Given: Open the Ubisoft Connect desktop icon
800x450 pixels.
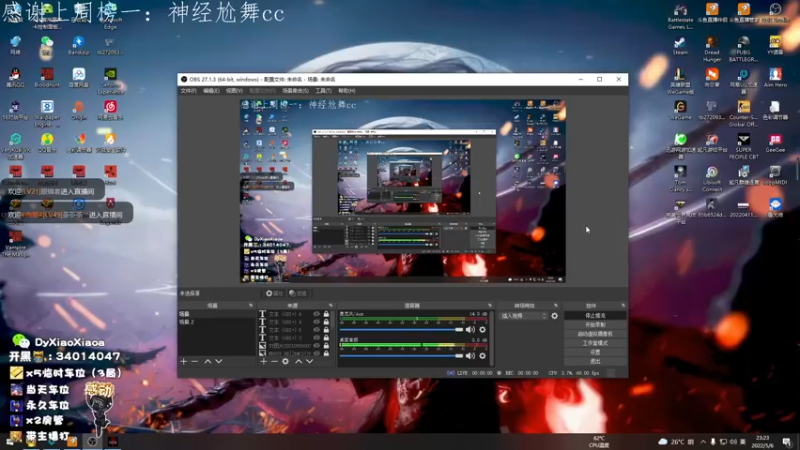Looking at the screenshot, I should pyautogui.click(x=712, y=179).
